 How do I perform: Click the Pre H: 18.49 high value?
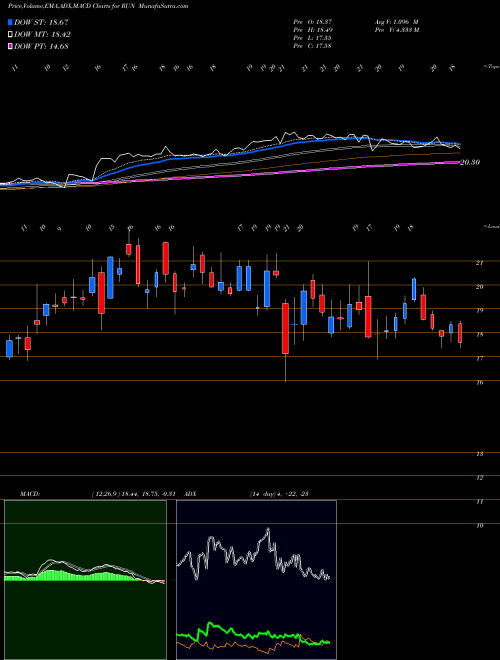312,30
